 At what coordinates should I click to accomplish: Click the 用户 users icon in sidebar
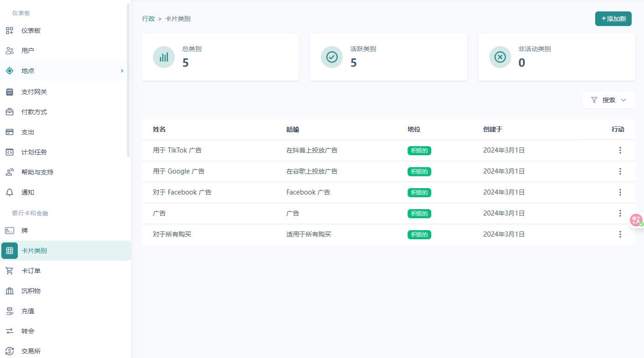[10, 51]
